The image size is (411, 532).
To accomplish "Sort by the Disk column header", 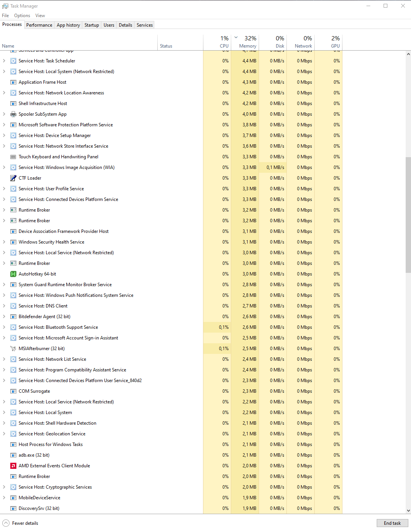I will pos(273,42).
